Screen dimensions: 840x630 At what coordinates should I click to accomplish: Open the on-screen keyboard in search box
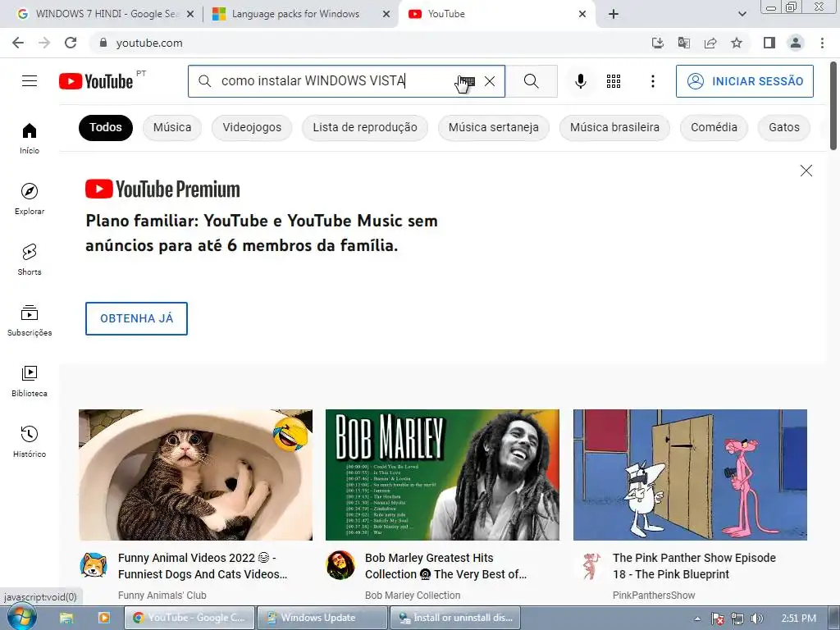[467, 81]
